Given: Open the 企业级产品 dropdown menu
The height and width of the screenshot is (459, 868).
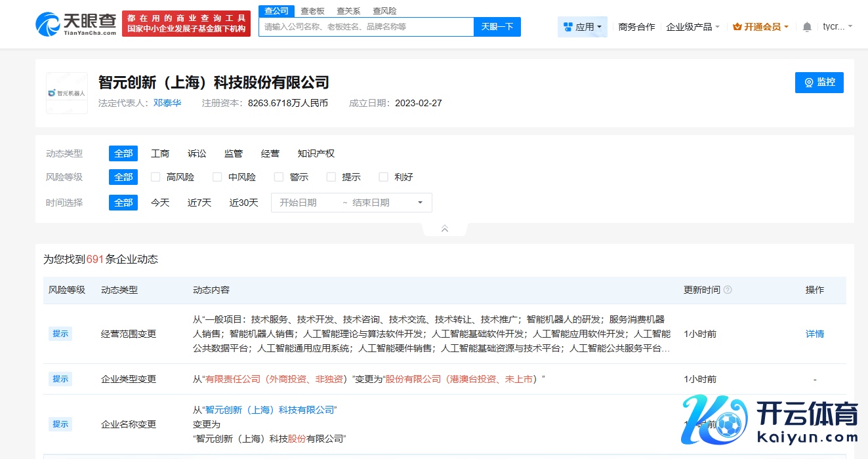Looking at the screenshot, I should [693, 27].
